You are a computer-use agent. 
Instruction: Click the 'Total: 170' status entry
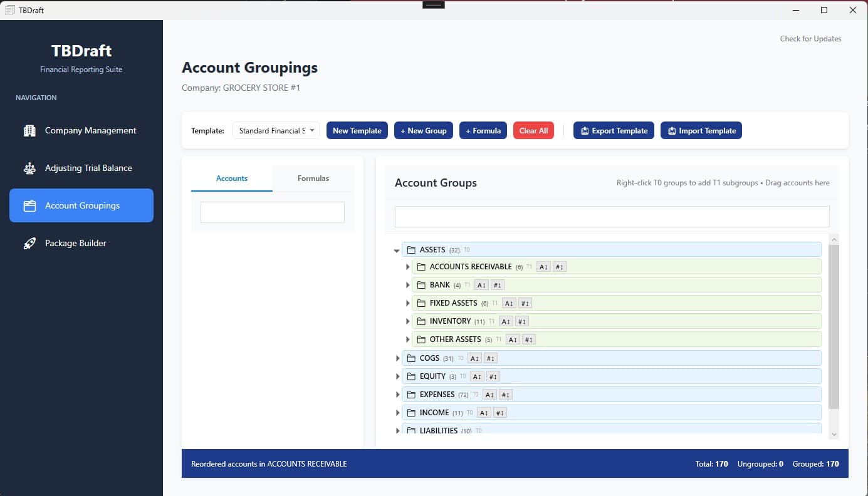click(712, 464)
